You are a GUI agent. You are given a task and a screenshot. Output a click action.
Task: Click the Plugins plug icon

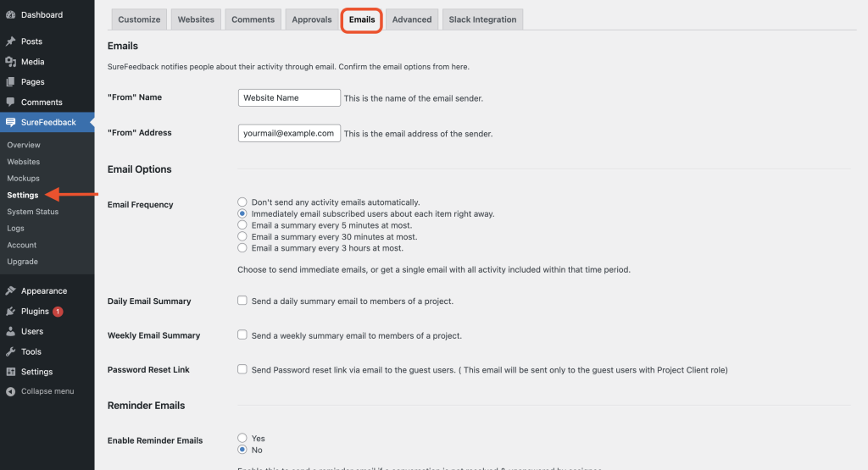pyautogui.click(x=10, y=312)
